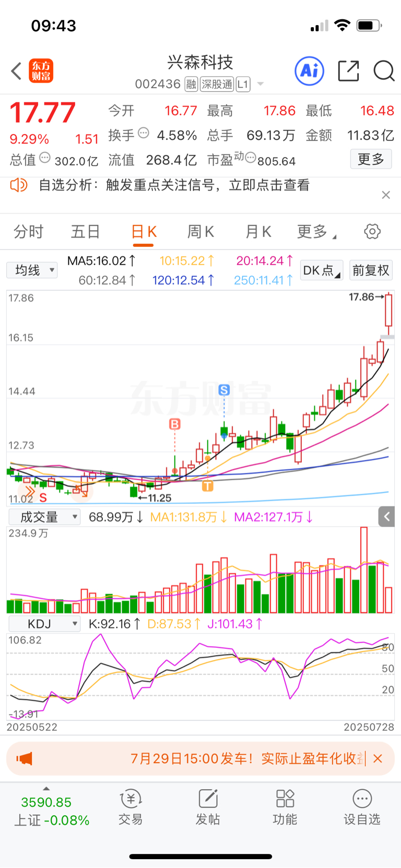Switch to the 分时 tab
Screen dimensions: 401x868
click(x=29, y=231)
